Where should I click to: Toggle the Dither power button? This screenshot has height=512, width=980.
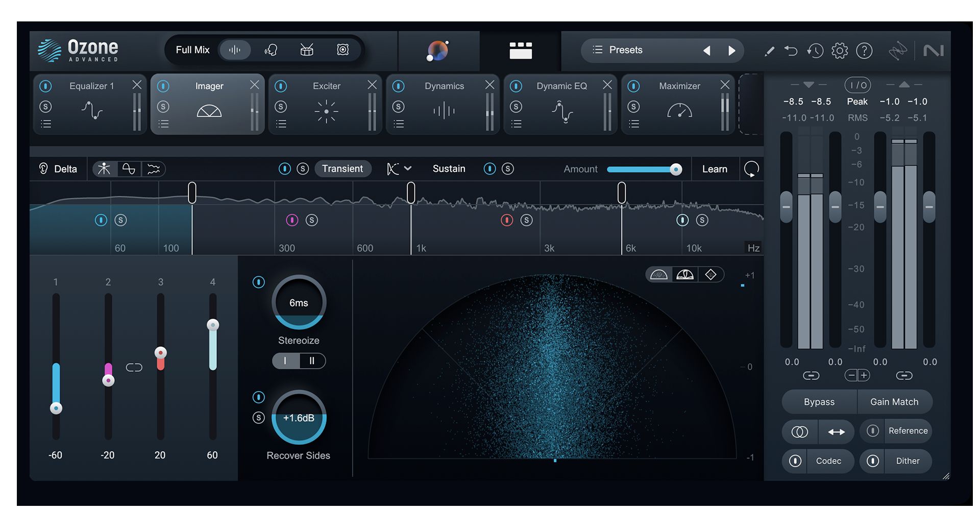873,461
